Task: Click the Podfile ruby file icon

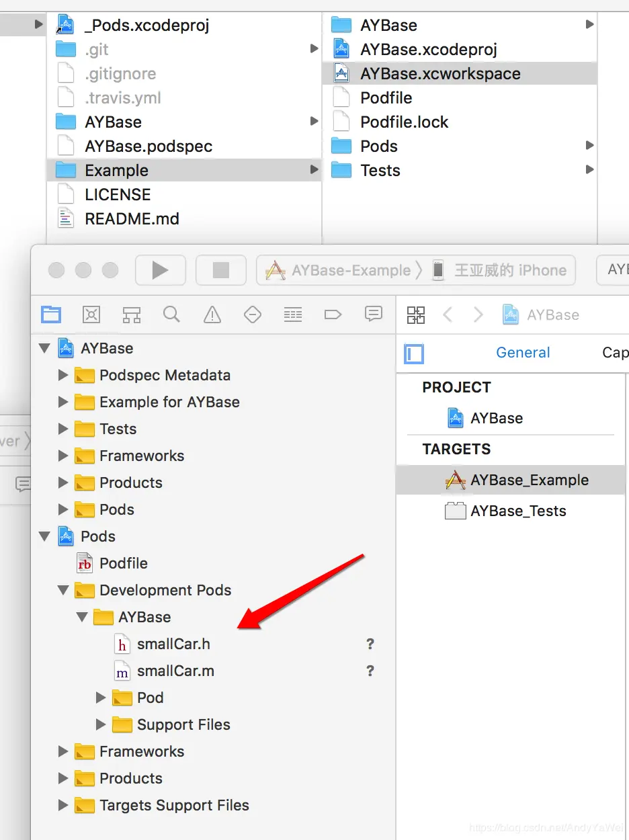Action: tap(84, 564)
